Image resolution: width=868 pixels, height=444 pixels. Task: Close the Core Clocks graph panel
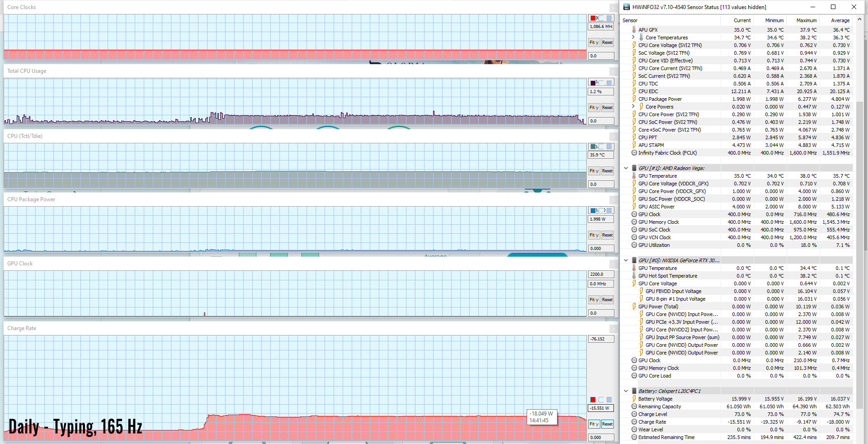coord(613,7)
